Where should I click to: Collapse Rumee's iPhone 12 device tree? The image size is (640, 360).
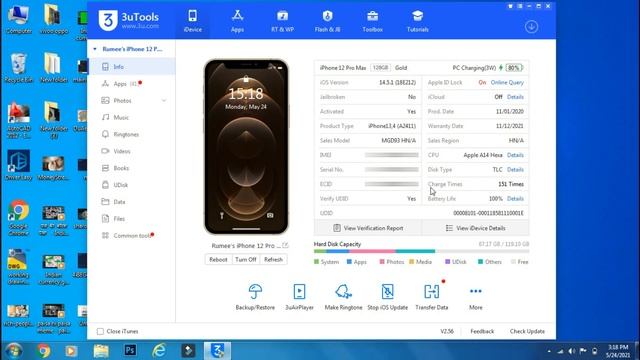pos(95,49)
